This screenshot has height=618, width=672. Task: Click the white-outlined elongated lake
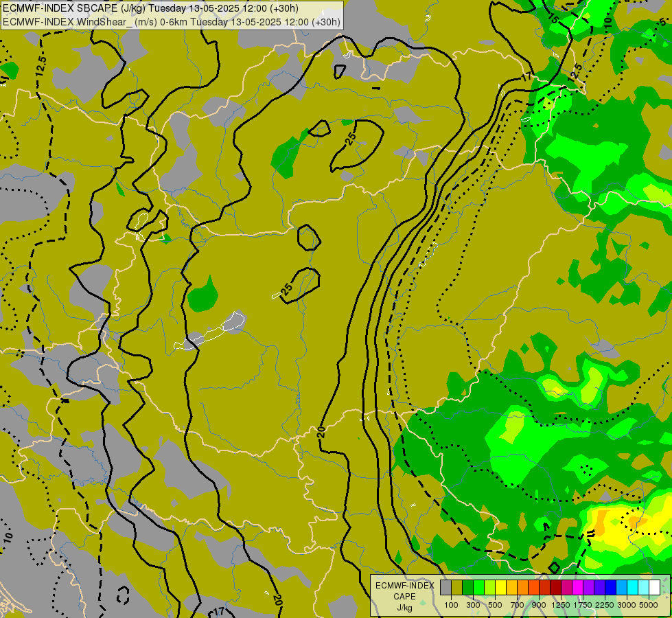coord(210,332)
